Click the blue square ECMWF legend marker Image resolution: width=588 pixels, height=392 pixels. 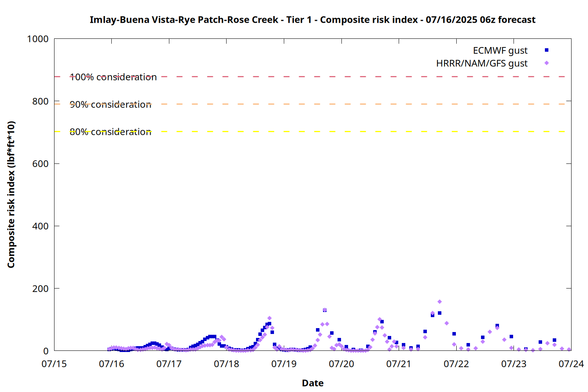(546, 50)
